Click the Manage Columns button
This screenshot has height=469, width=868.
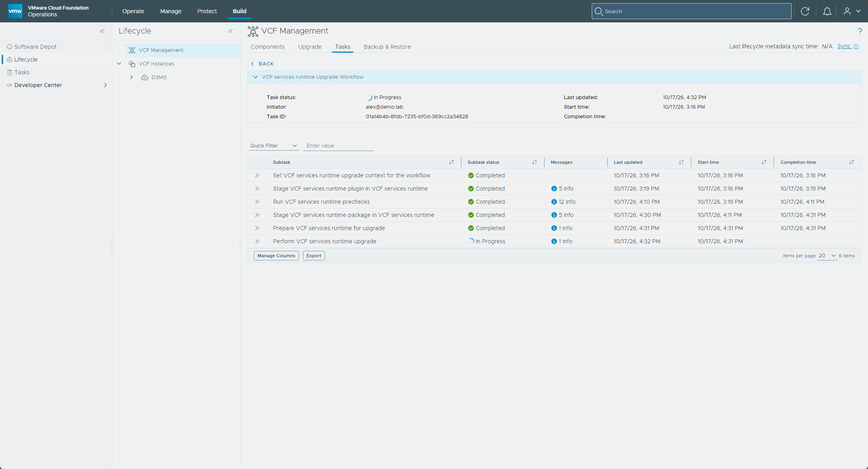276,256
